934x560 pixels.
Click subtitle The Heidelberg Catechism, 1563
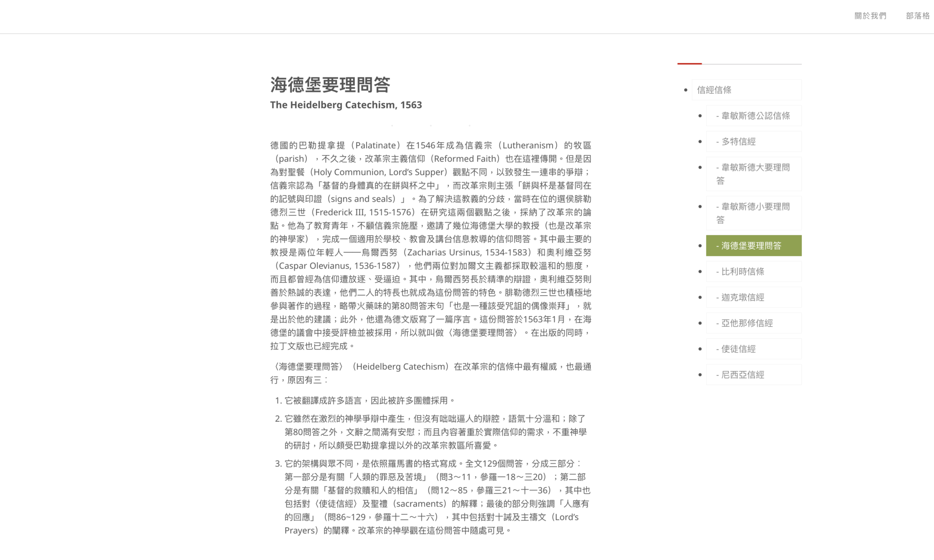346,105
